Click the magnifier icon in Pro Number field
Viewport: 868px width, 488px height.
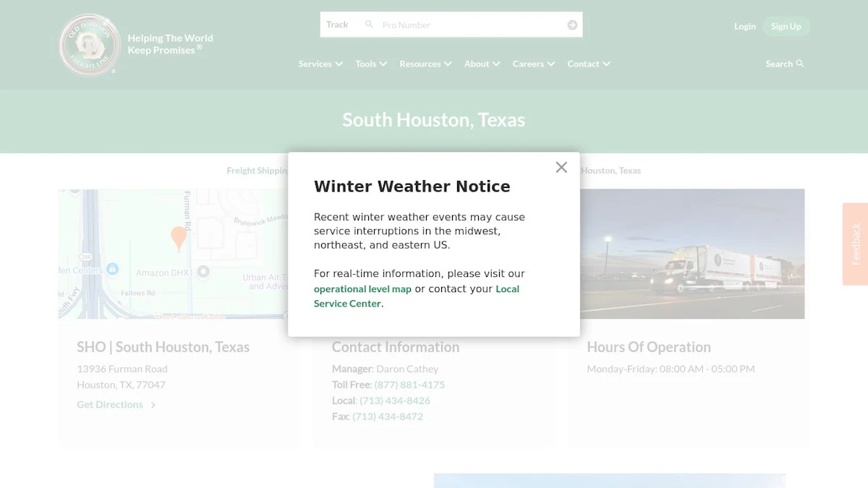(x=369, y=25)
